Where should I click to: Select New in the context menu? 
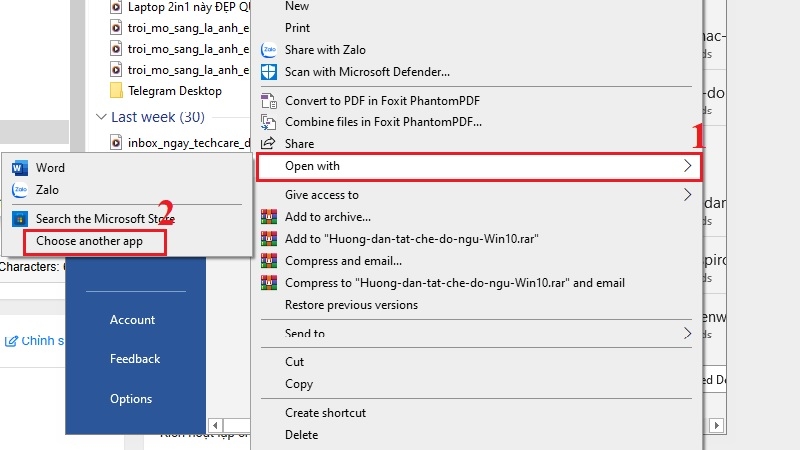(297, 6)
